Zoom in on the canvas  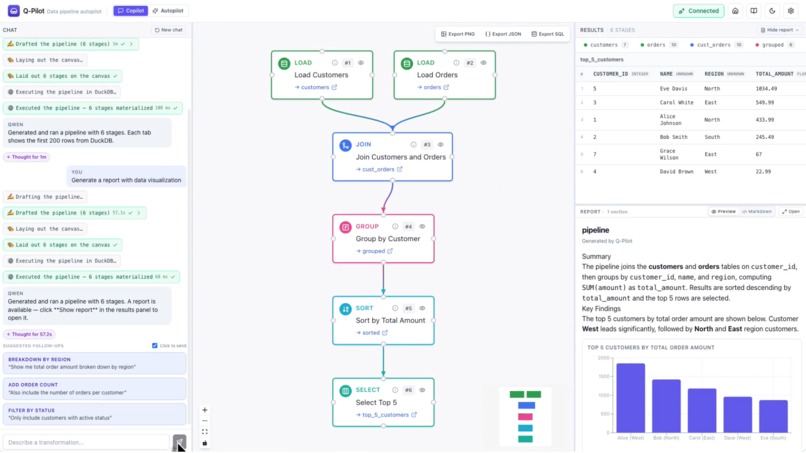[205, 410]
